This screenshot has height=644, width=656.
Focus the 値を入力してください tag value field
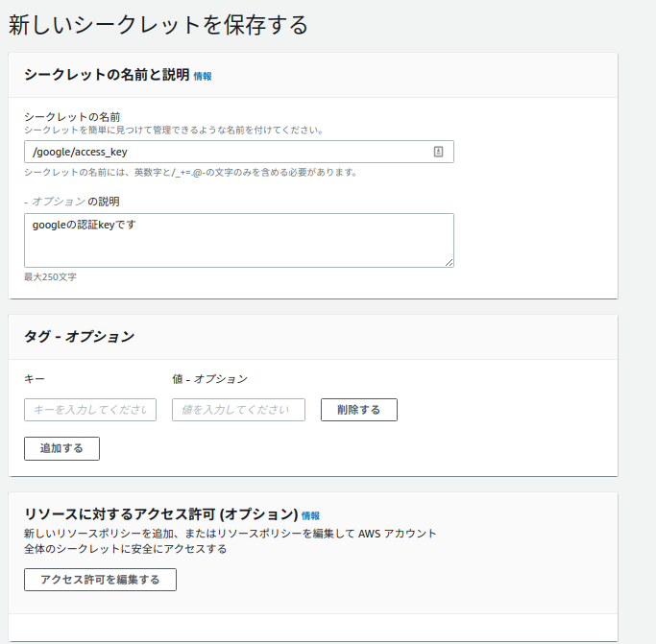coord(238,410)
